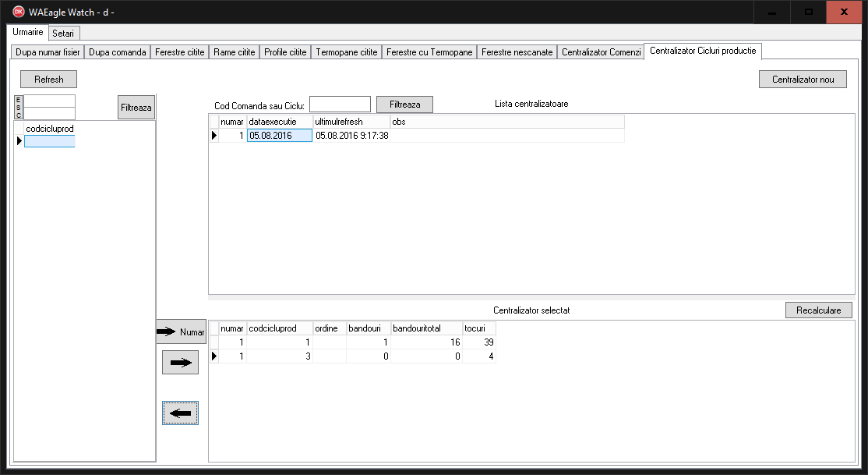Select row indicator of centralizator list row
The height and width of the screenshot is (475, 868).
(x=214, y=135)
